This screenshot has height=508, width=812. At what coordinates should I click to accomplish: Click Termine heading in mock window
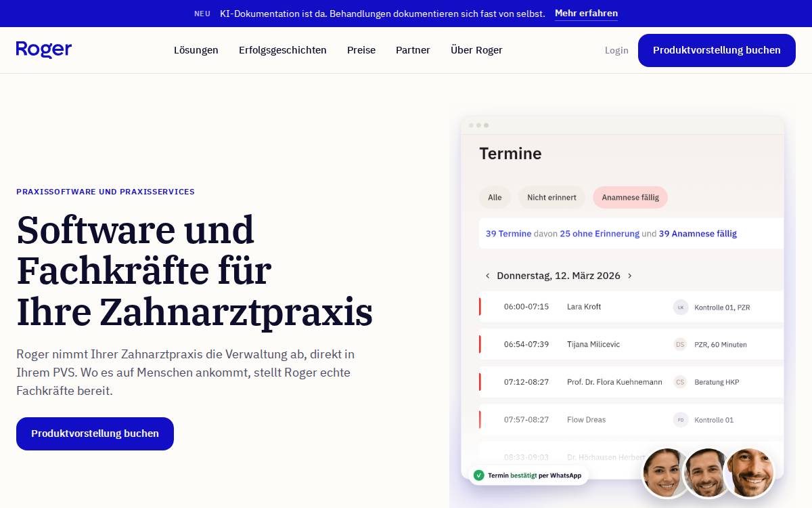510,154
